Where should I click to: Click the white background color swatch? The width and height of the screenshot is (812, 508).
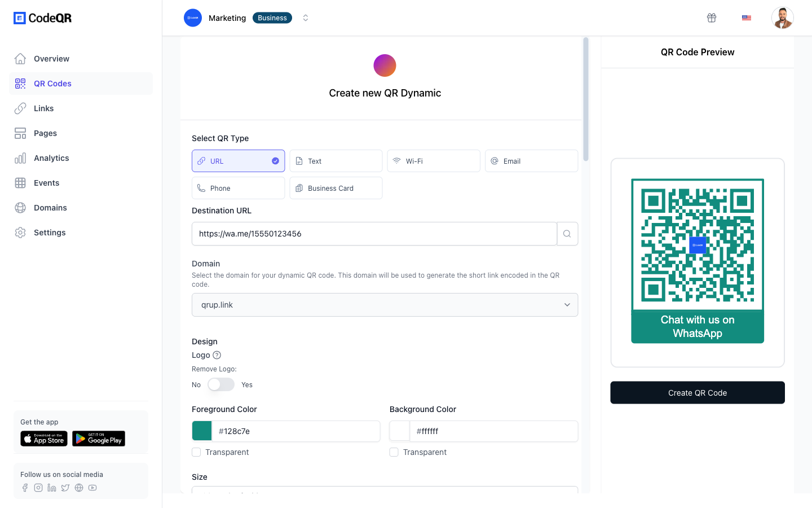[400, 431]
